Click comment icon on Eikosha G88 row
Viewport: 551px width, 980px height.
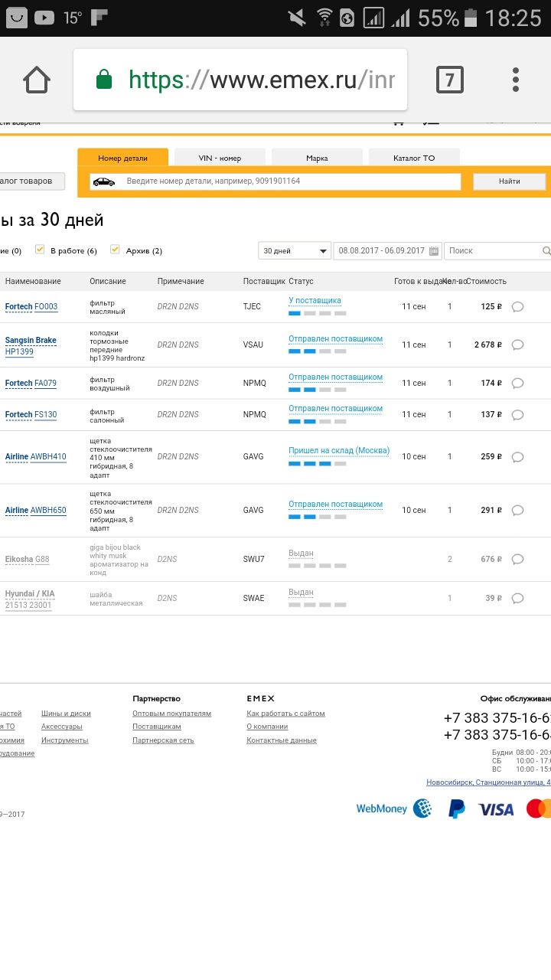(517, 560)
